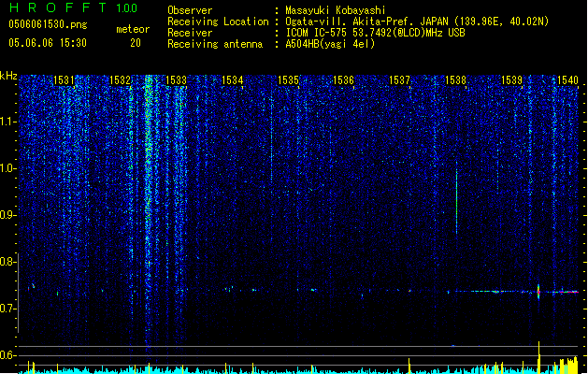Click the Observer label

[x=190, y=10]
